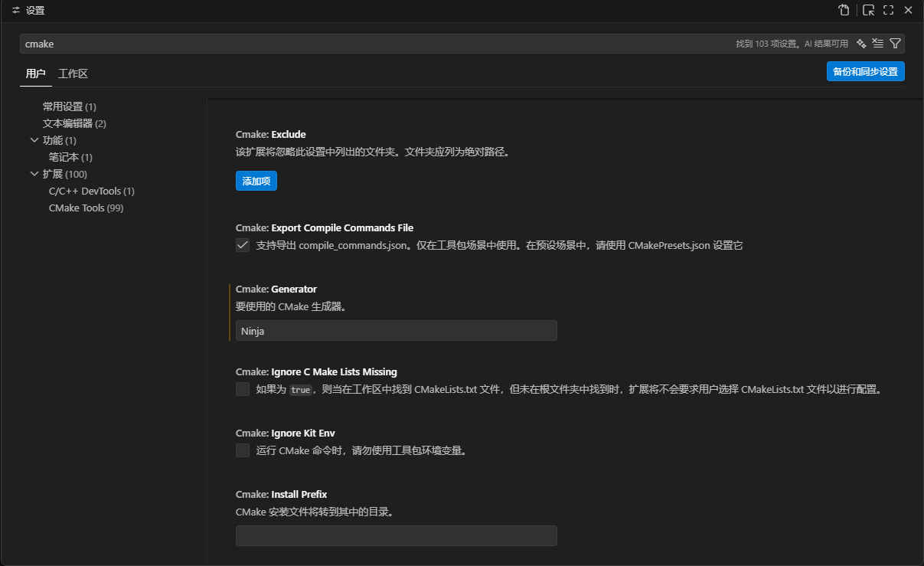
Task: Click the move-to-window icon in title bar
Action: (868, 10)
